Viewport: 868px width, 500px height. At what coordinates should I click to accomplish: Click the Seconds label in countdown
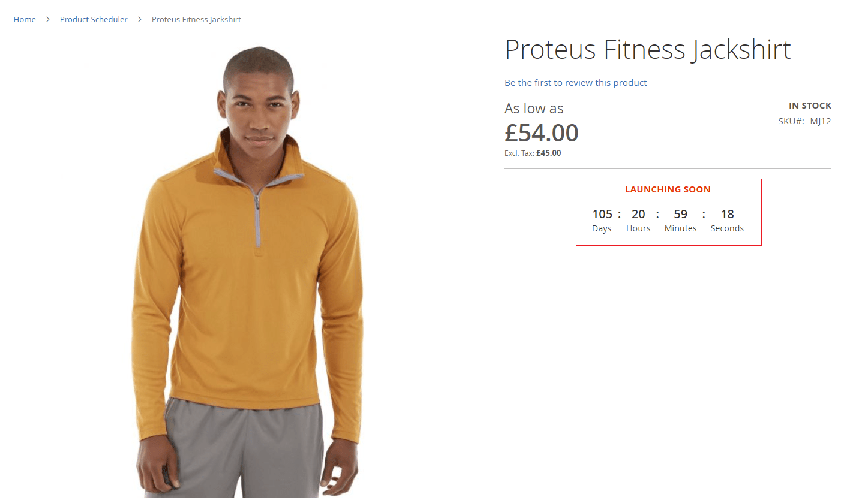[727, 228]
